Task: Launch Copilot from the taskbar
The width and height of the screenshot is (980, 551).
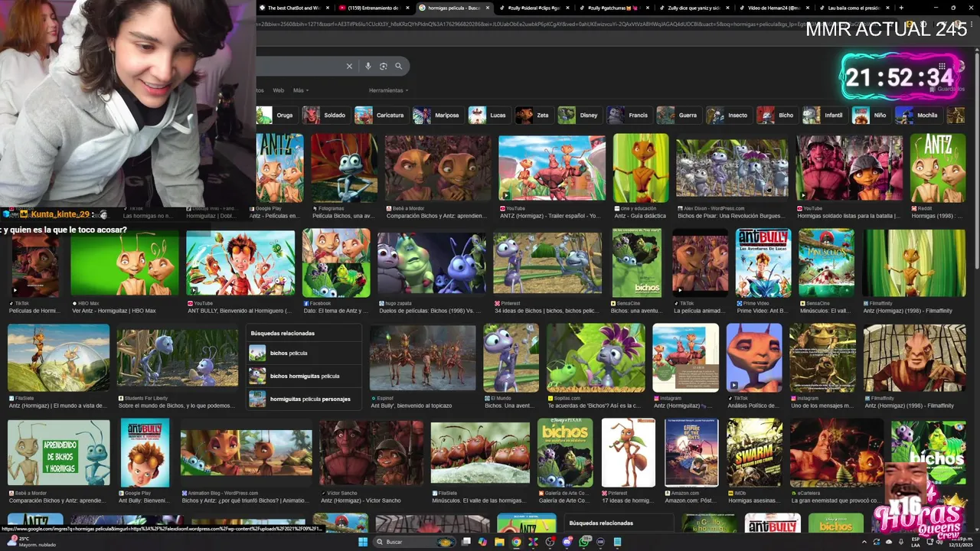Action: pos(482,542)
